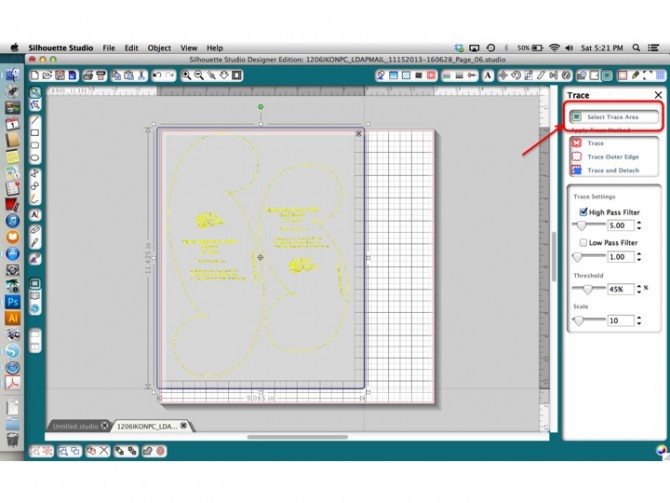Click Select Trace Area button
670x503 pixels.
pos(614,117)
